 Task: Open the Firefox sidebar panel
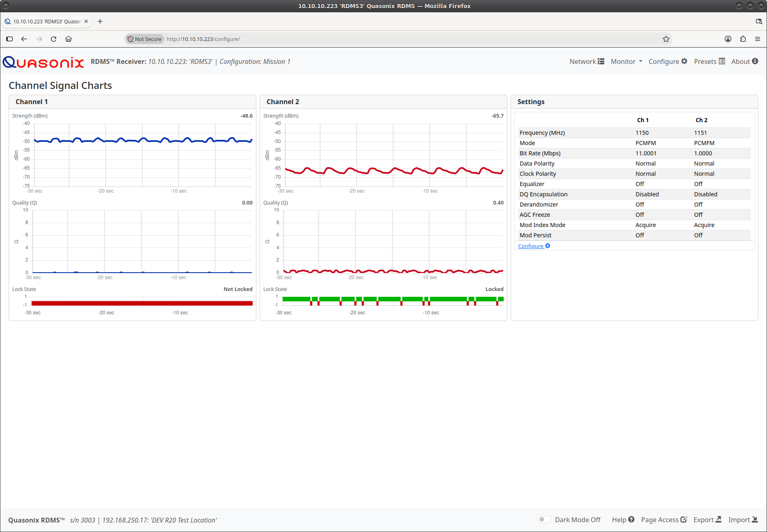(x=9, y=39)
